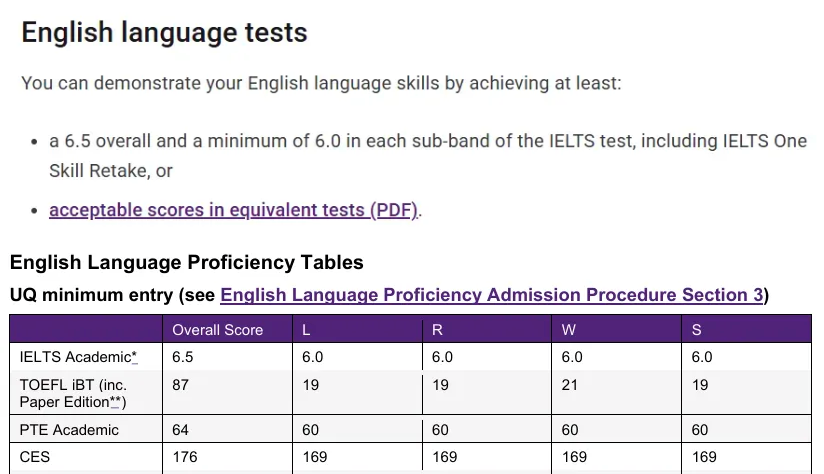
Task: Click the Overall Score column header
Action: 217,329
